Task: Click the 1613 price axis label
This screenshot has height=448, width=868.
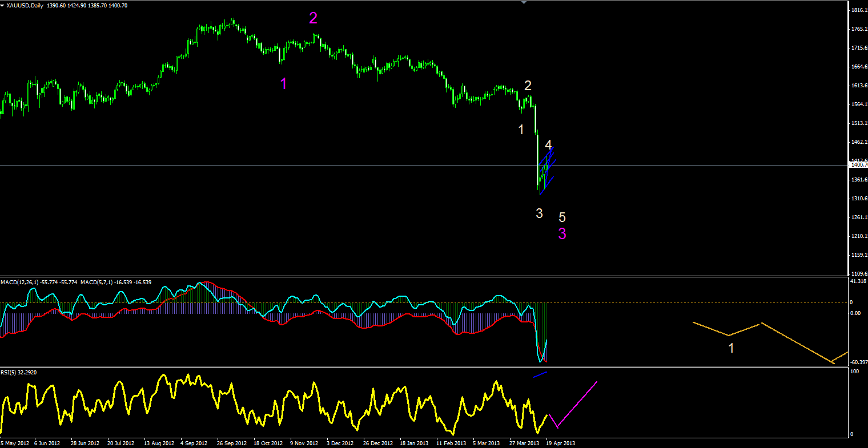Action: (858, 86)
